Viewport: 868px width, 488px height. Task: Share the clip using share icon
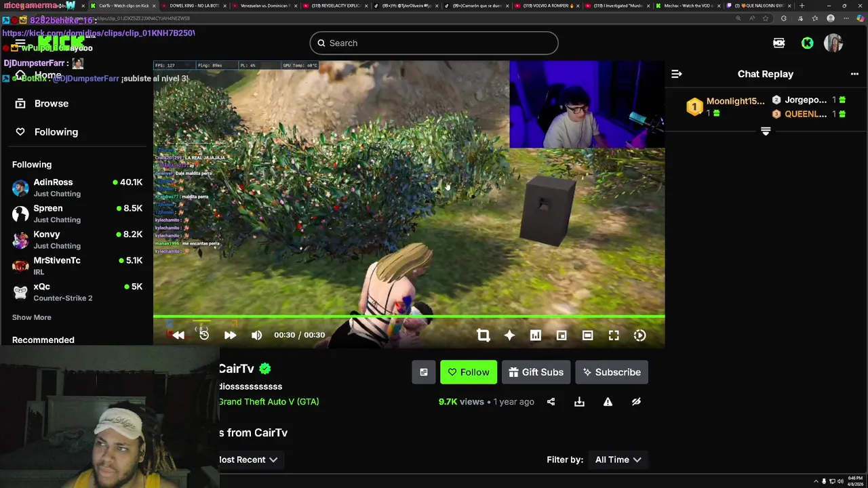(x=551, y=402)
